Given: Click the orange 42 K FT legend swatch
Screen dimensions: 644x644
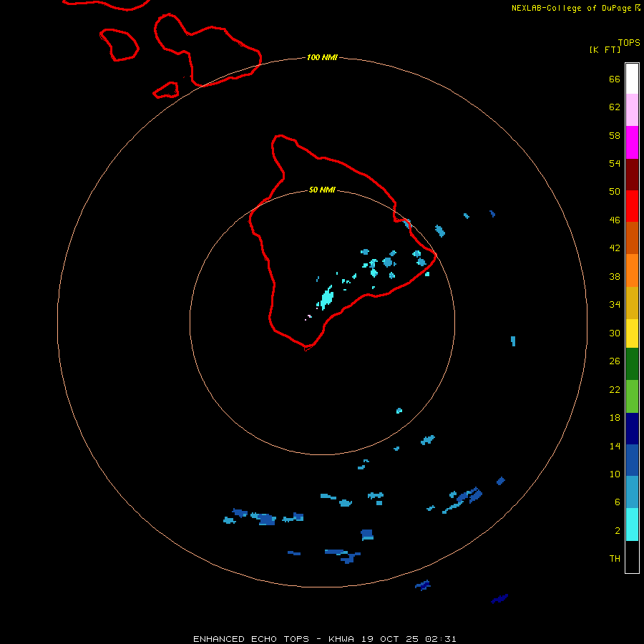Looking at the screenshot, I should click(632, 270).
